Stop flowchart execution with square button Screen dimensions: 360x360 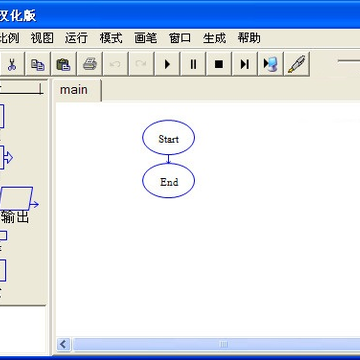[219, 64]
